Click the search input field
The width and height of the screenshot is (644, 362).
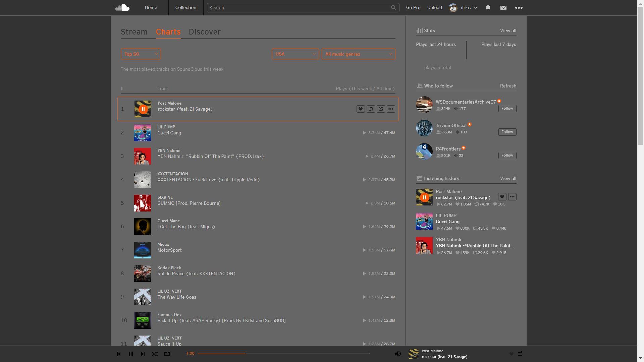coord(302,7)
